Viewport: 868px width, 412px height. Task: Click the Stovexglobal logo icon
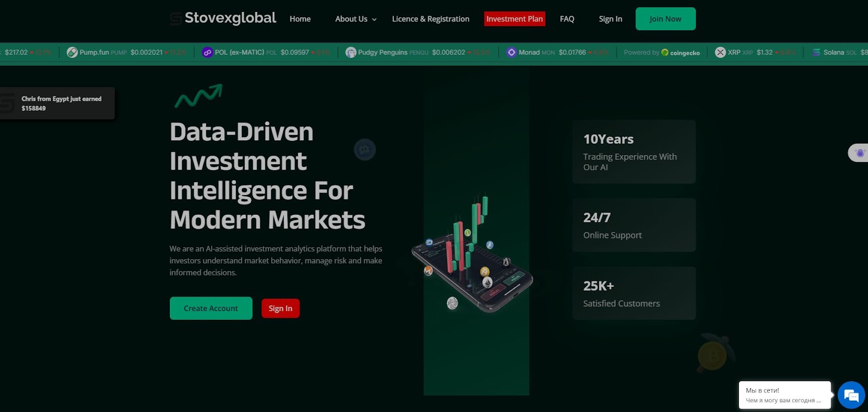pyautogui.click(x=176, y=19)
